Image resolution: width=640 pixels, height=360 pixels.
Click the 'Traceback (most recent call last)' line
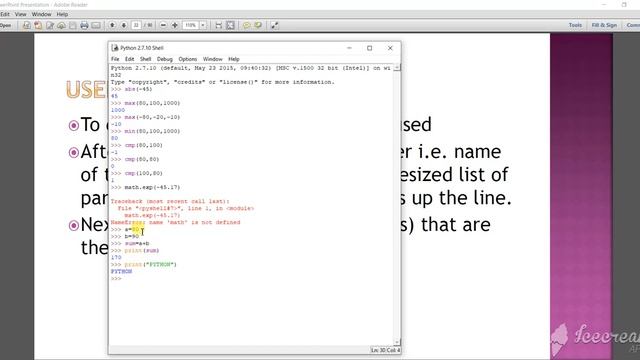coord(170,202)
